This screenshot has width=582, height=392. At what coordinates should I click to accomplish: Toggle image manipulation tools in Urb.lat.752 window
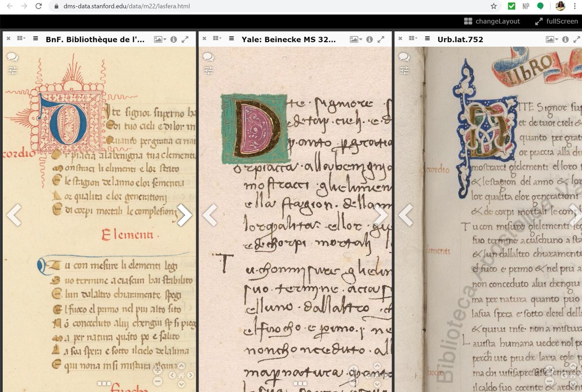(x=404, y=71)
